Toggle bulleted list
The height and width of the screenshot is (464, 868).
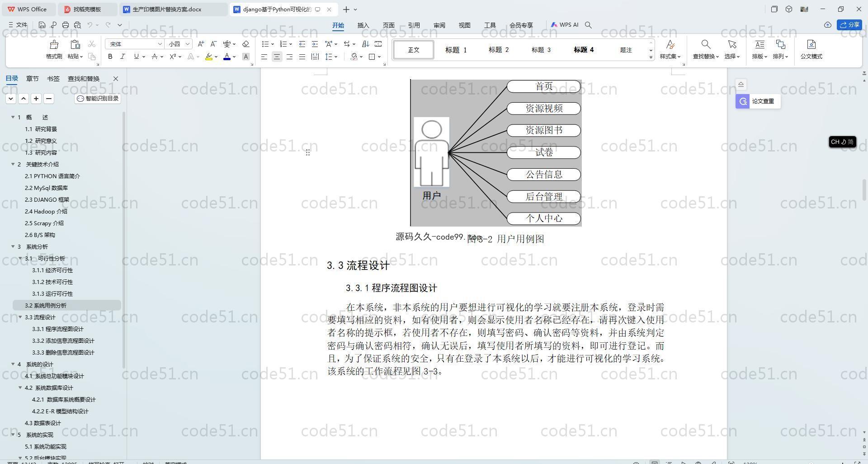tap(265, 44)
